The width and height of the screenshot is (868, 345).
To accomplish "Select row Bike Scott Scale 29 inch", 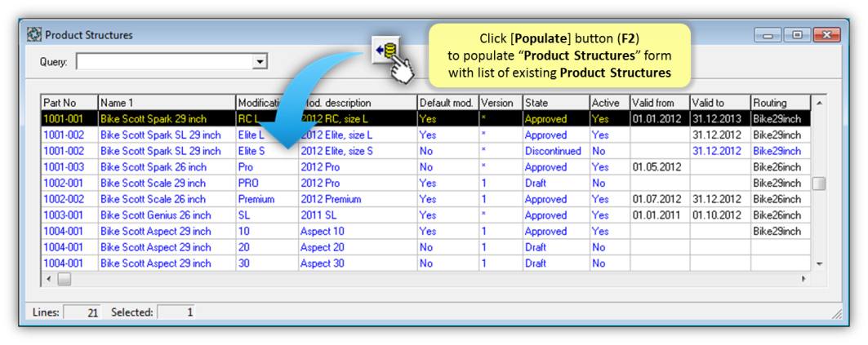I will [426, 183].
